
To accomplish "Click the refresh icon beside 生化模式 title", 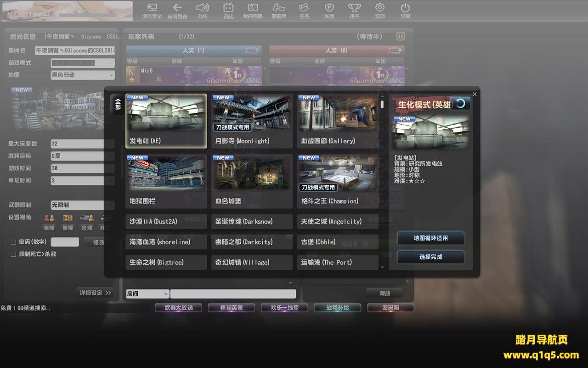I will 460,103.
